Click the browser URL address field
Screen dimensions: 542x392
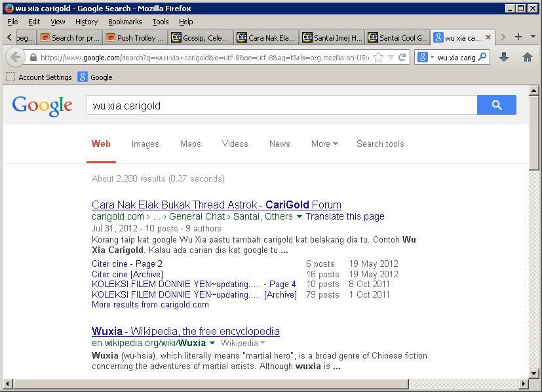click(x=204, y=58)
